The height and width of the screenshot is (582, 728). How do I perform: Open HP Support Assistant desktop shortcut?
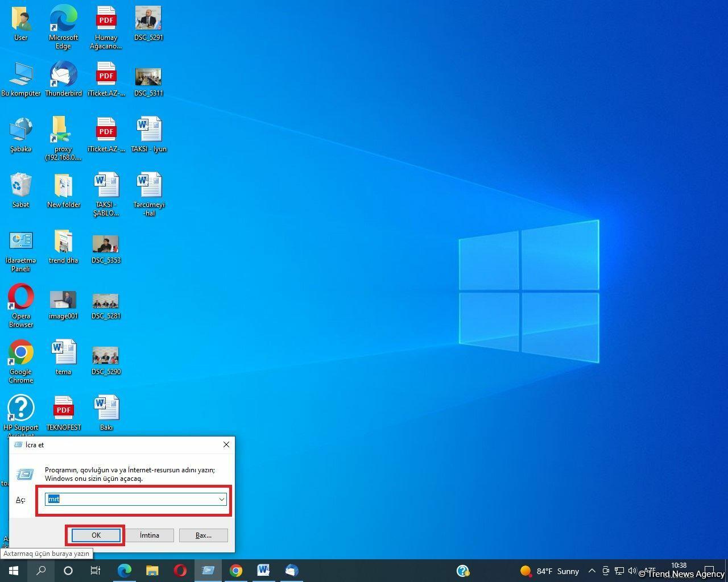click(21, 415)
